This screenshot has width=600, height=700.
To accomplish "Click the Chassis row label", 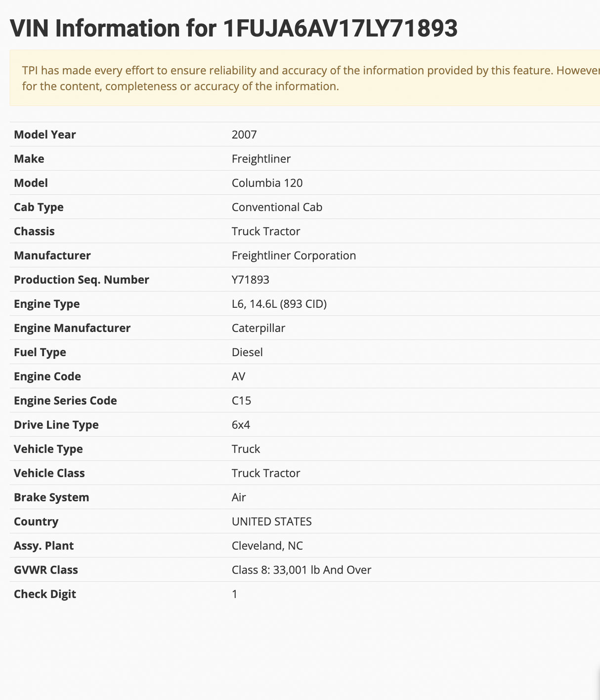I will click(34, 231).
